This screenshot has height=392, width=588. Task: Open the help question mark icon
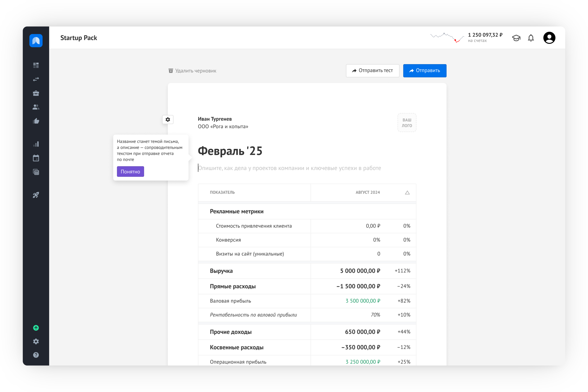click(x=36, y=355)
